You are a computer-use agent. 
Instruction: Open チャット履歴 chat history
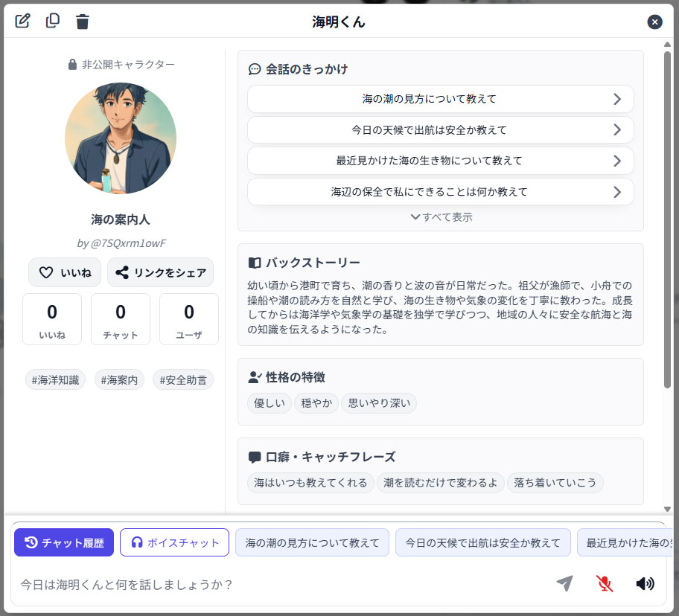tap(64, 542)
